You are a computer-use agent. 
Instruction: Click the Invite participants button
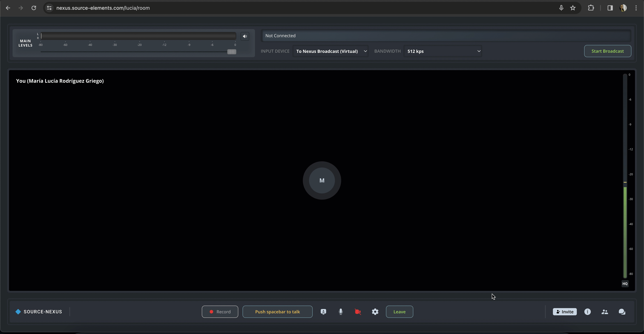[565, 312]
